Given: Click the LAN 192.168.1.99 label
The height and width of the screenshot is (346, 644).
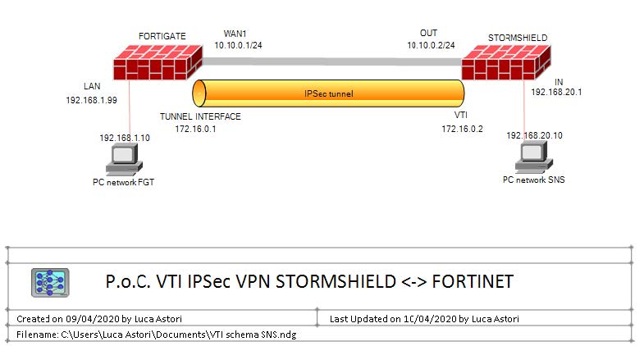Looking at the screenshot, I should coord(92,93).
